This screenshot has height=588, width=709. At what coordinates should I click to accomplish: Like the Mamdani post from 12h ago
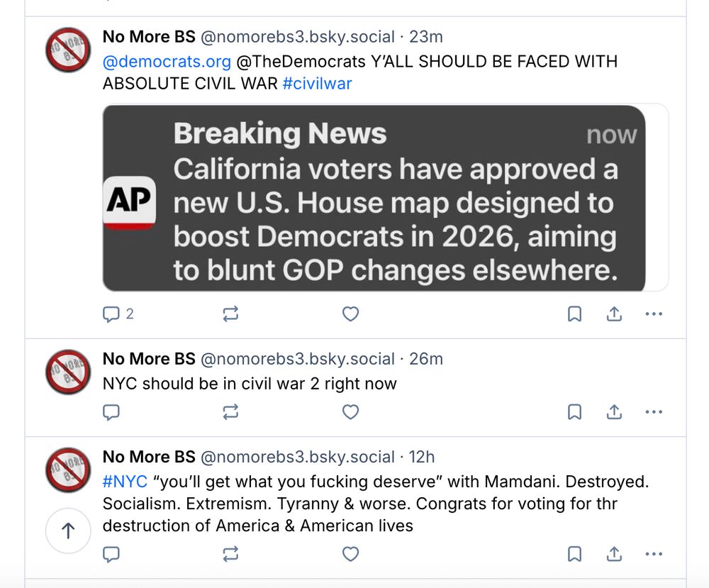pyautogui.click(x=350, y=554)
